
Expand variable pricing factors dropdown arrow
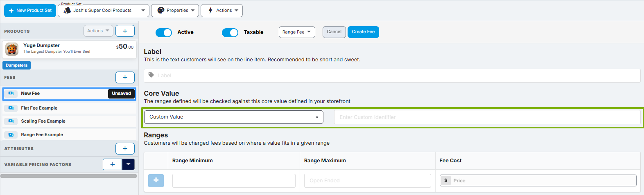tap(128, 164)
